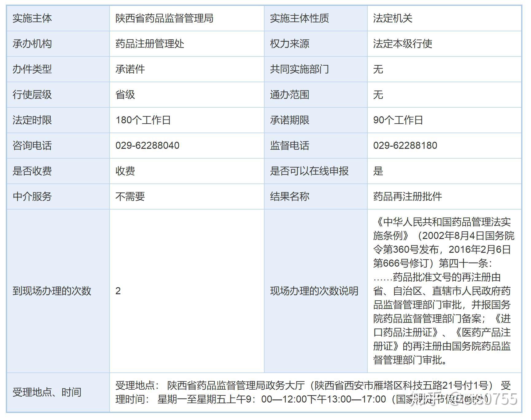
Task: Select the 共同实施部门 header cell
Action: [299, 69]
